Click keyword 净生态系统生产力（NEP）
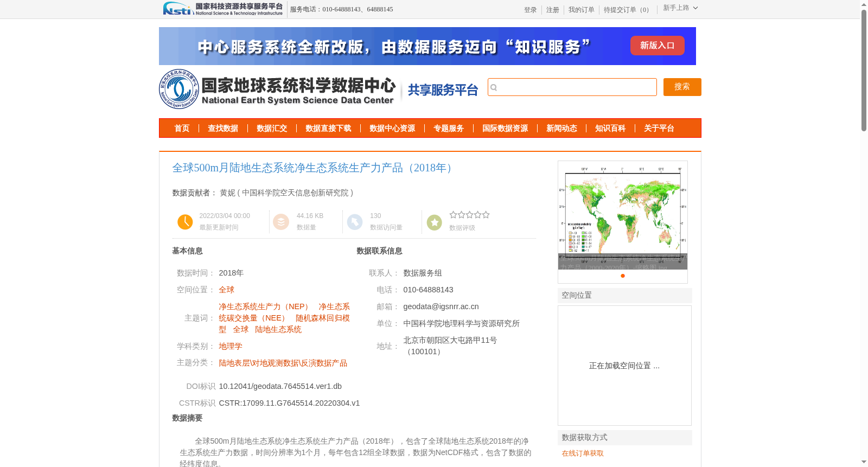The width and height of the screenshot is (868, 467). pyautogui.click(x=265, y=306)
